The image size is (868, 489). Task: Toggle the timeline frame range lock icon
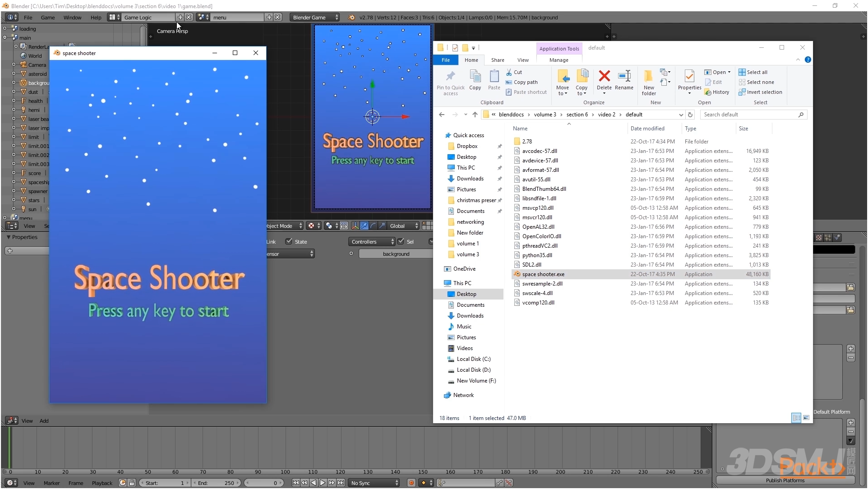click(x=132, y=483)
